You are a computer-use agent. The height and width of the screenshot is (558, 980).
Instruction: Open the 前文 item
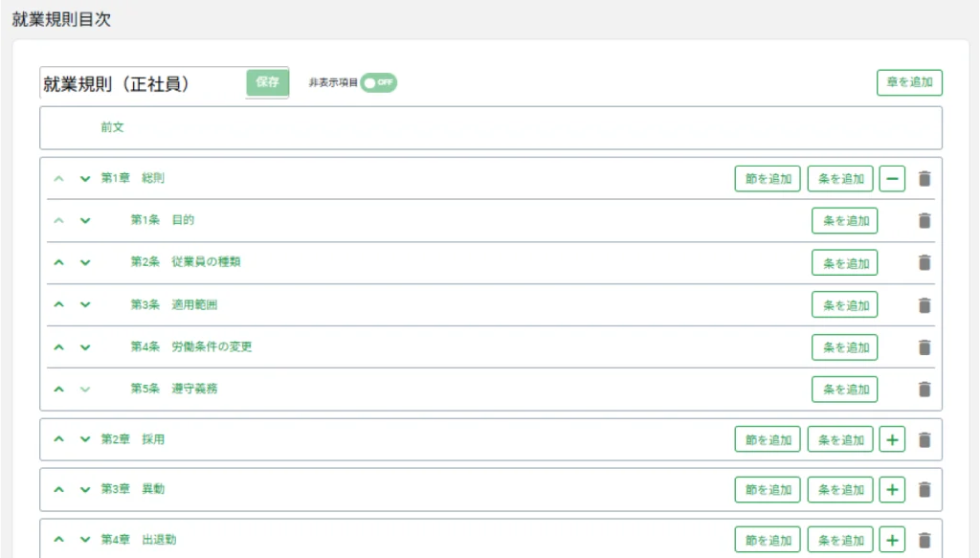click(113, 127)
